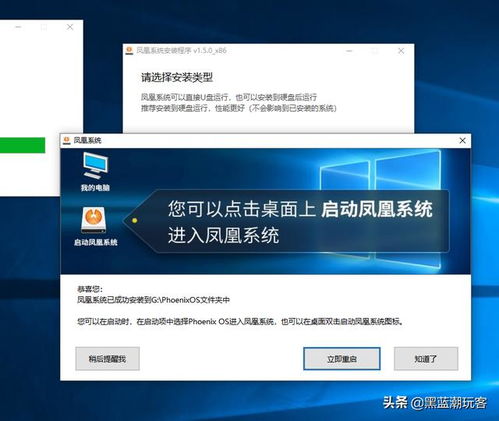Minimize the 凤凰系统安装程序 installer window
The height and width of the screenshot is (421, 499).
(349, 51)
